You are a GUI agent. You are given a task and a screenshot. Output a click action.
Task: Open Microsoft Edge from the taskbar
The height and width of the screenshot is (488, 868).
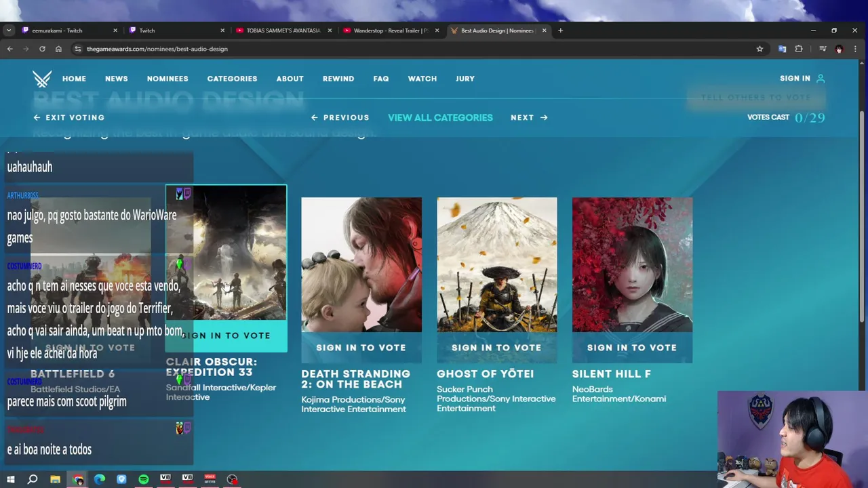coord(100,479)
